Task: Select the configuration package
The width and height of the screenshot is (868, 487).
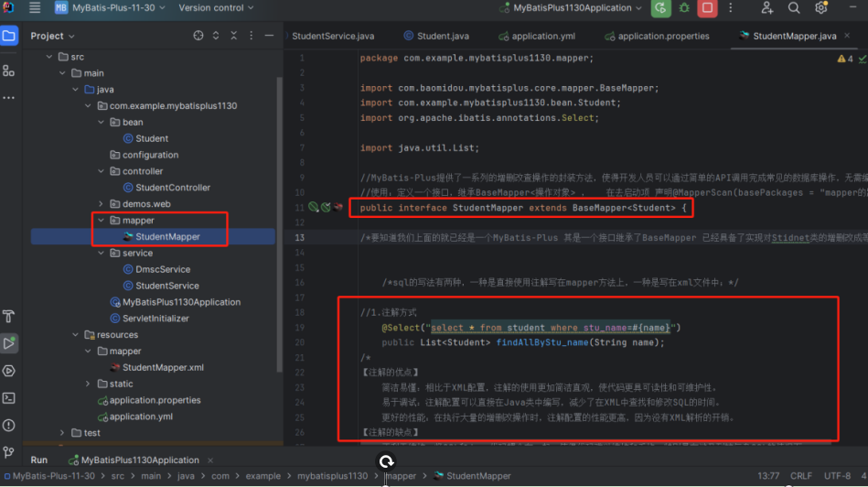Action: (x=144, y=155)
